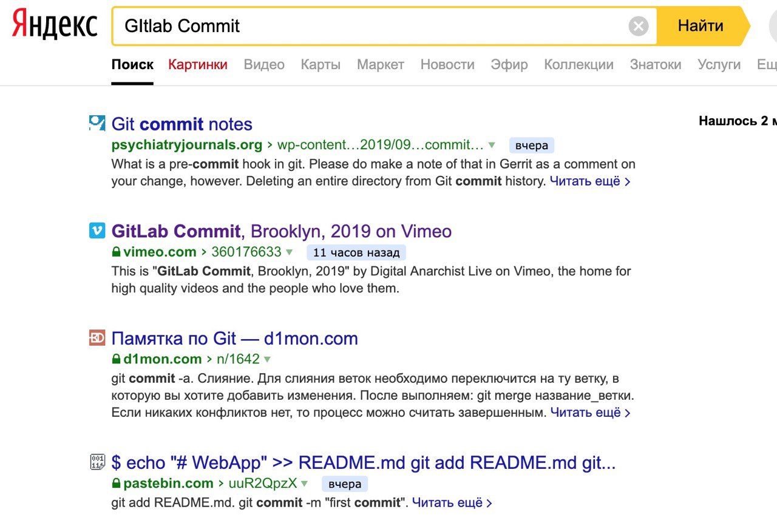This screenshot has height=532, width=777.
Task: Open the Услуги tab
Action: [719, 64]
